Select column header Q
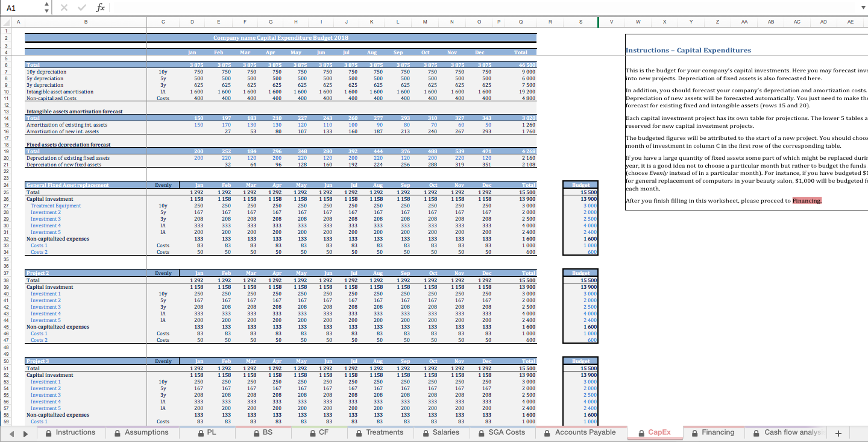Viewport: 868px width, 442px height. [520, 23]
